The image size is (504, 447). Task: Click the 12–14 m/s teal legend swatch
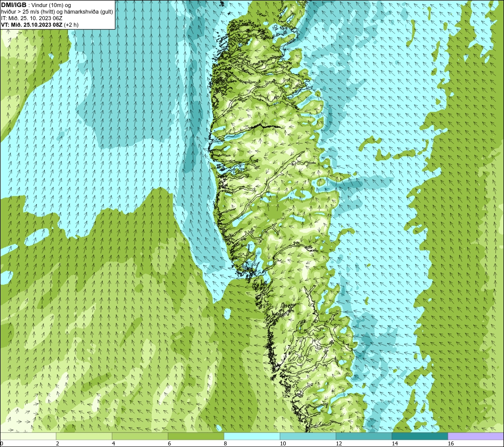(x=363, y=436)
